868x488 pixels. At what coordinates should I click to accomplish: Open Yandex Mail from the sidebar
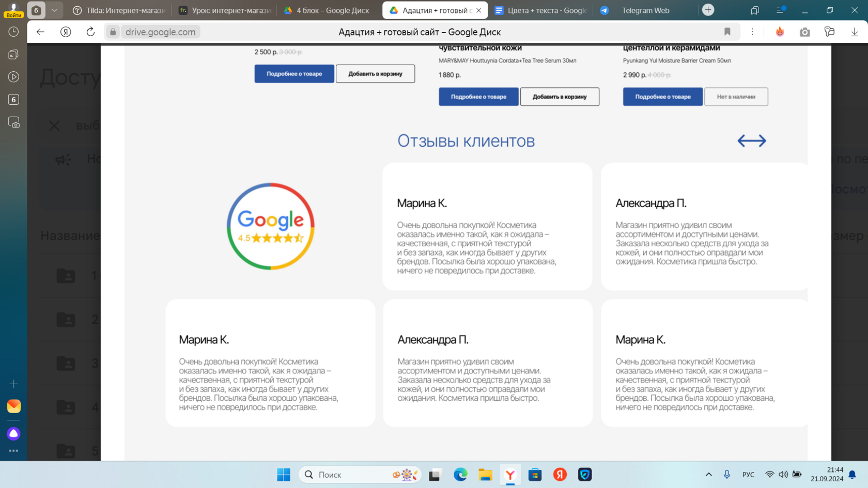pos(14,406)
